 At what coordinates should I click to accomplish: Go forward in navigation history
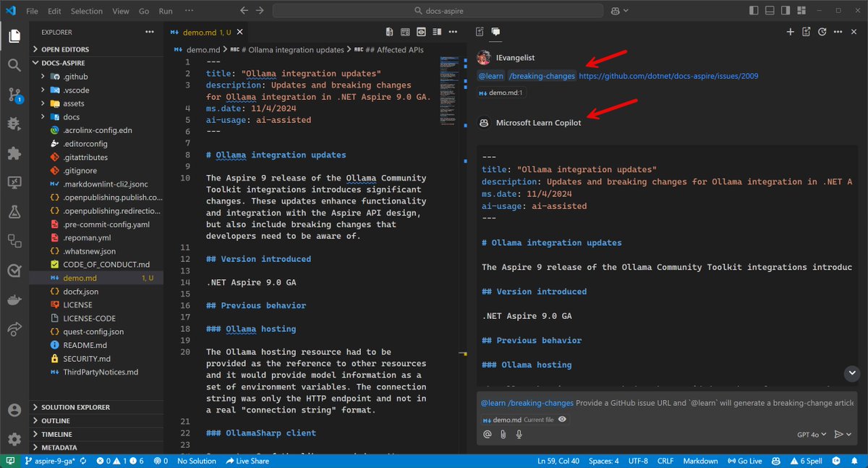[260, 11]
